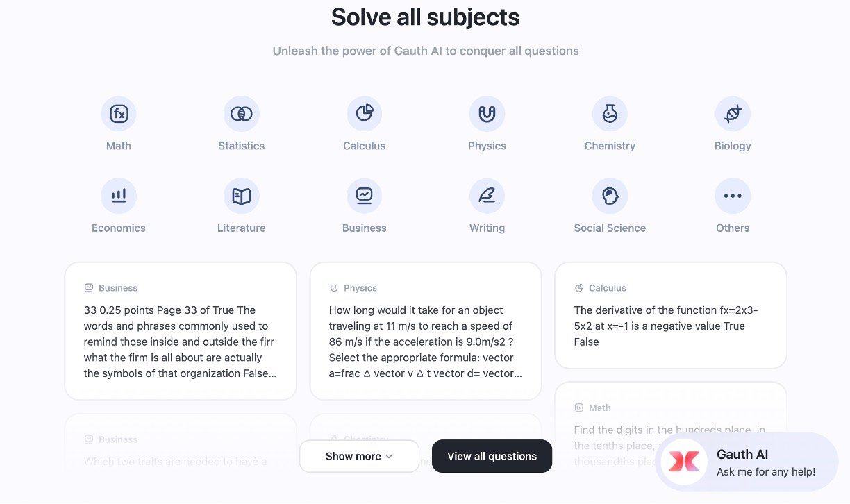Select the Math subject icon
The height and width of the screenshot is (504, 850).
point(119,114)
